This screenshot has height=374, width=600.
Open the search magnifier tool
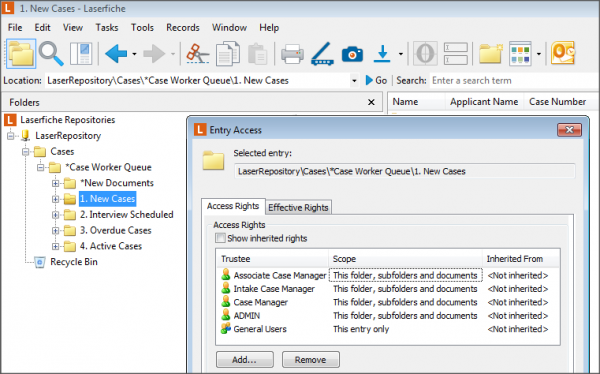coord(51,54)
